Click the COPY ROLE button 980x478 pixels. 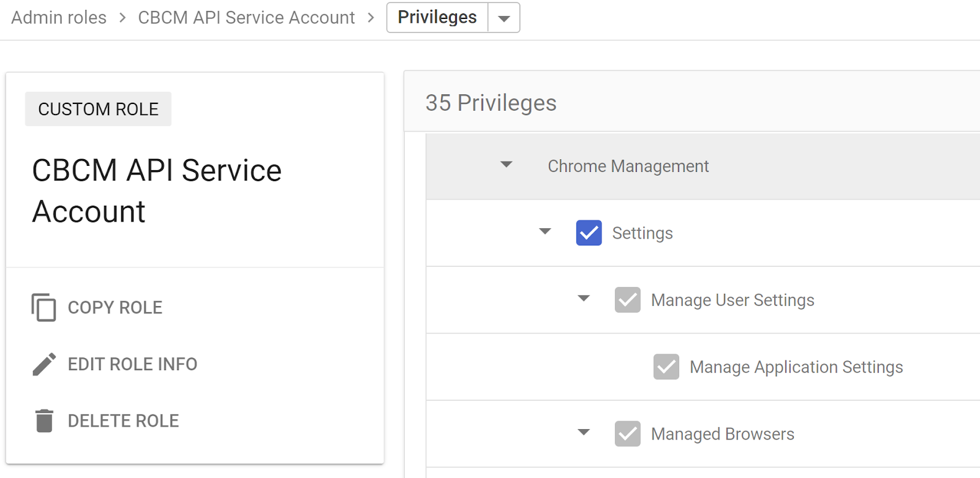point(97,307)
